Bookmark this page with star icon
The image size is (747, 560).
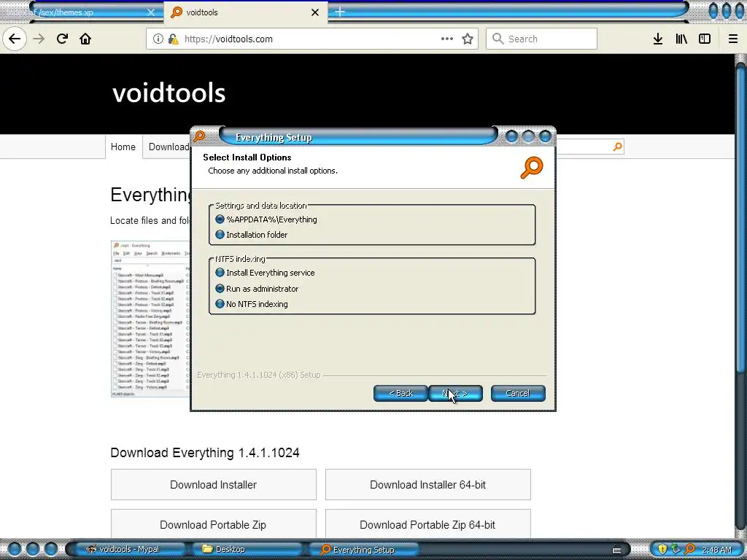tap(468, 39)
